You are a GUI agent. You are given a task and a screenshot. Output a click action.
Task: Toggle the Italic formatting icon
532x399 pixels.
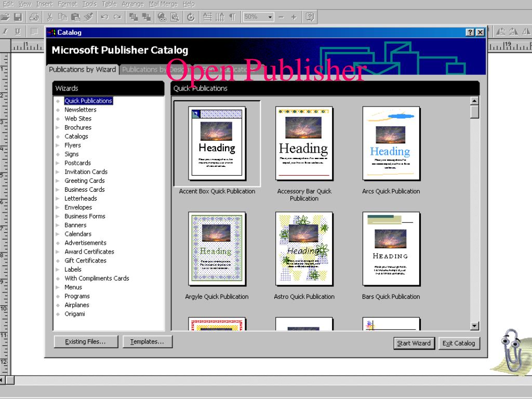coord(5,32)
